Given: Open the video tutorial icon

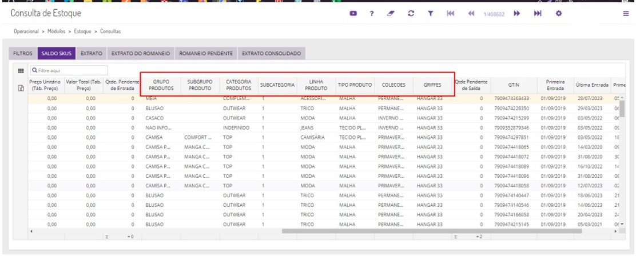Looking at the screenshot, I should tap(353, 14).
